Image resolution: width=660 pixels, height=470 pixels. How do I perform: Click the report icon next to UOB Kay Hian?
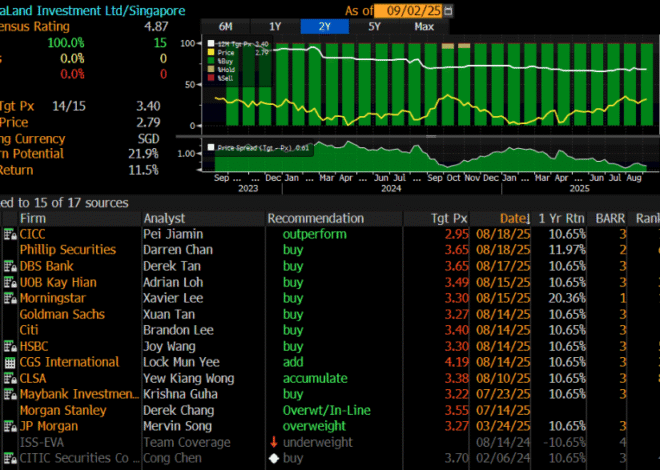(x=10, y=282)
